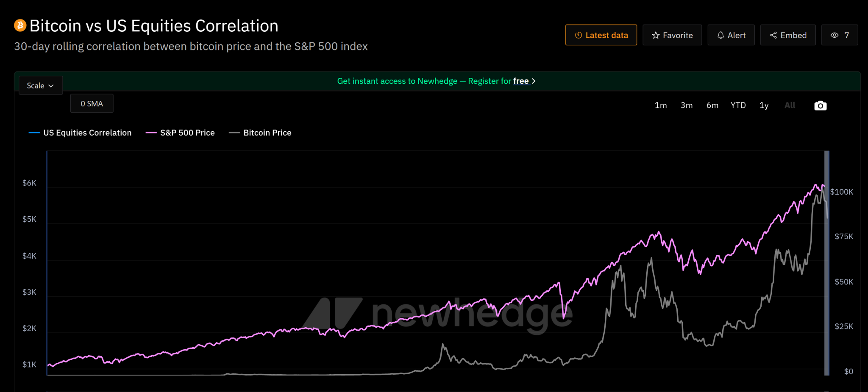Click the clock icon on Latest data button
This screenshot has width=868, height=392.
click(x=579, y=35)
